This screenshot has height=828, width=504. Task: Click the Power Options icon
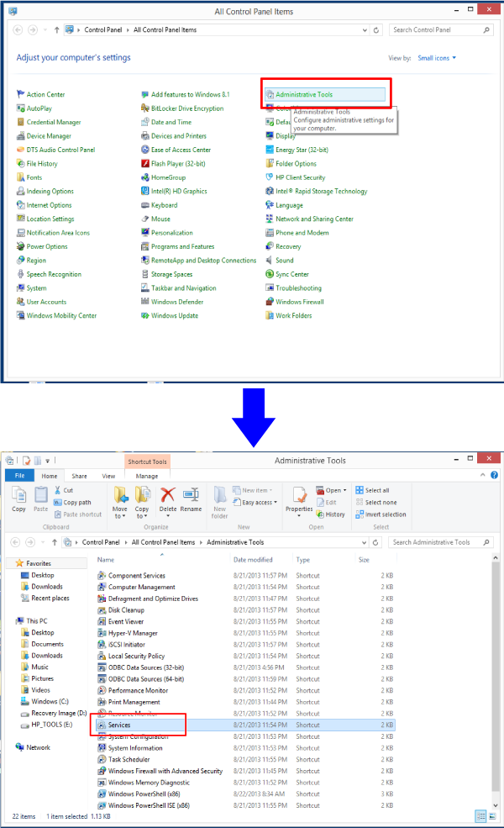pyautogui.click(x=21, y=246)
